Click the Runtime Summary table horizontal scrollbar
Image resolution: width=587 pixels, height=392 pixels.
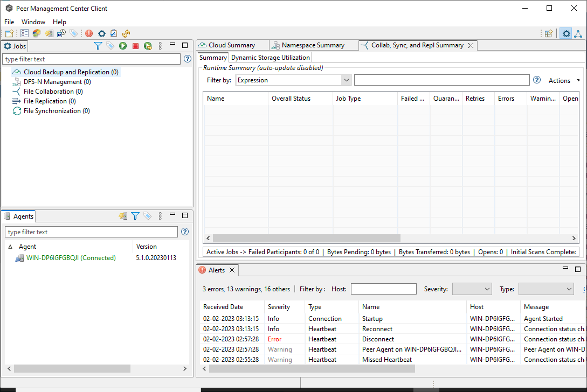[306, 238]
